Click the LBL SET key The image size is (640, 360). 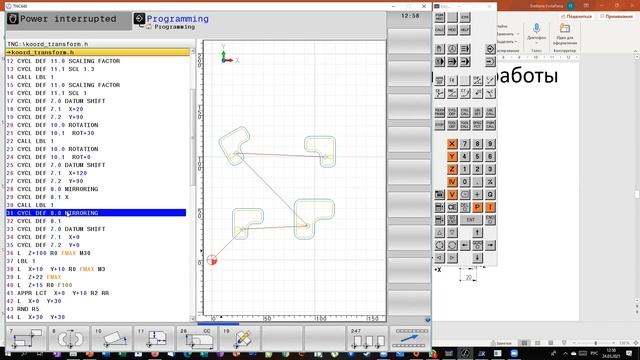(477, 112)
